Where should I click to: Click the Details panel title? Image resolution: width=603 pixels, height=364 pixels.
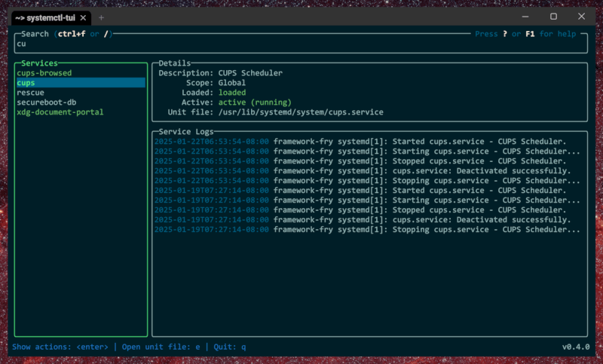point(175,63)
